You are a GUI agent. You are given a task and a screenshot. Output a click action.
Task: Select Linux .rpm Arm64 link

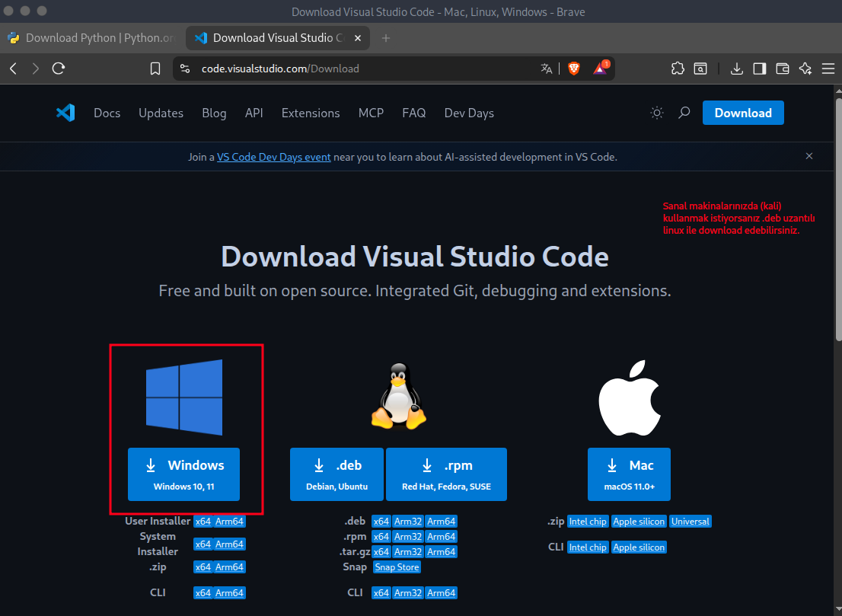click(441, 537)
